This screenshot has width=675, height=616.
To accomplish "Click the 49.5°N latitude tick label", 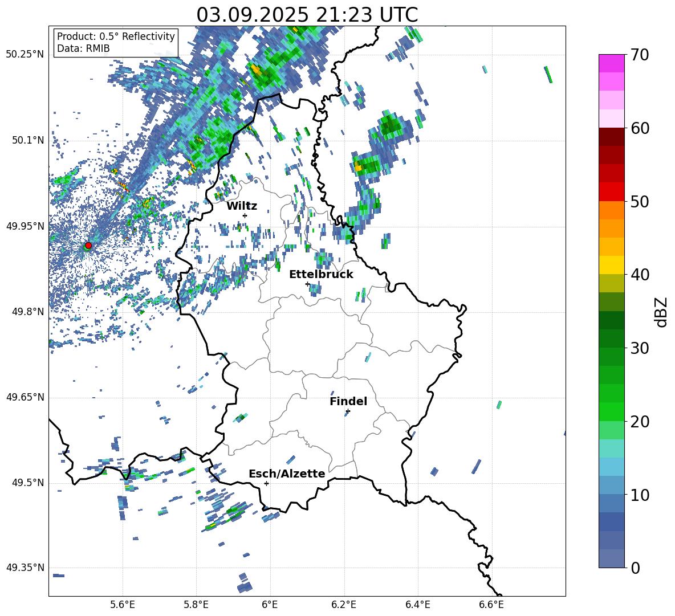I will pyautogui.click(x=28, y=483).
